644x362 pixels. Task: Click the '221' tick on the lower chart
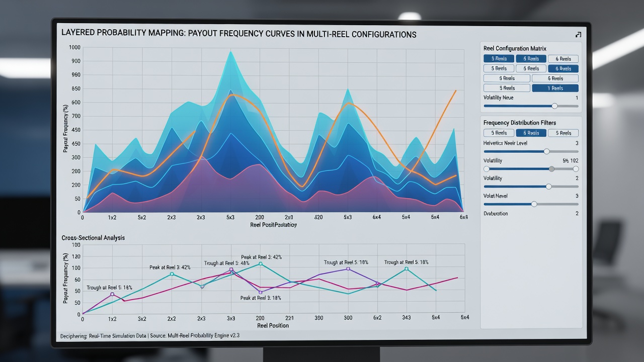(x=290, y=318)
